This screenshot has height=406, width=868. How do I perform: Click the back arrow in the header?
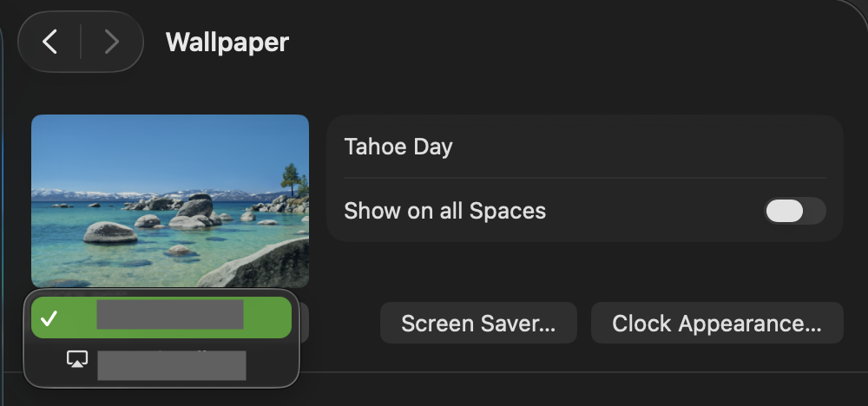(x=50, y=42)
